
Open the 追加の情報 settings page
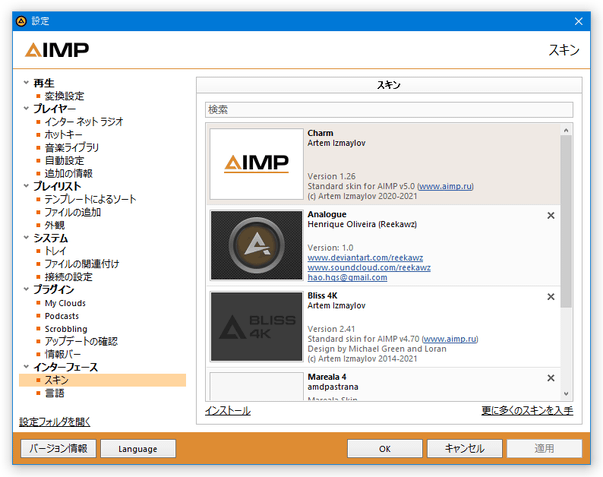tap(68, 173)
